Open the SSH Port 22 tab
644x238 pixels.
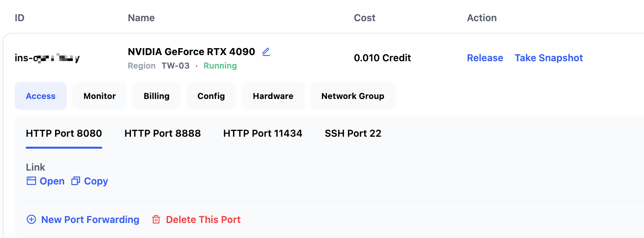pos(353,133)
